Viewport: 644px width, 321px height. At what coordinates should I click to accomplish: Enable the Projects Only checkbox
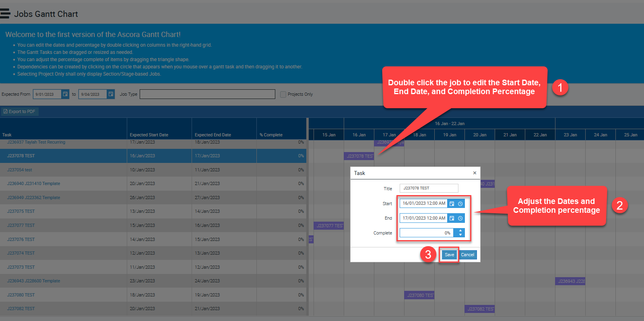(x=283, y=94)
